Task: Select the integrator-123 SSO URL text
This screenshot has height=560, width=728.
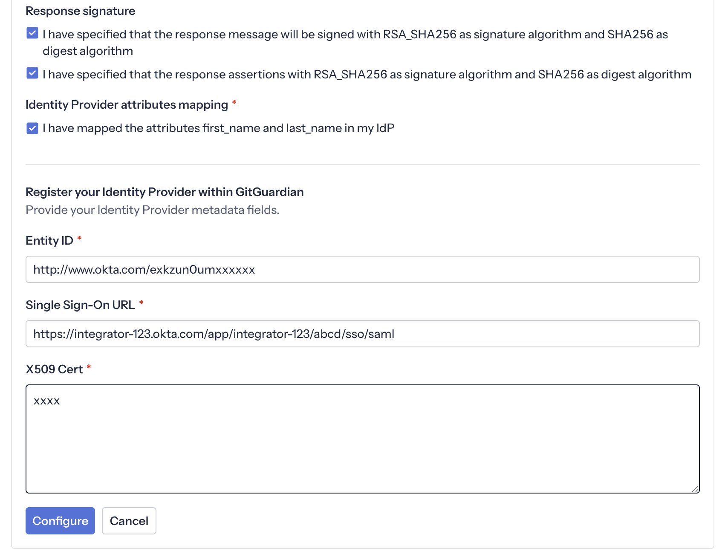Action: tap(214, 334)
